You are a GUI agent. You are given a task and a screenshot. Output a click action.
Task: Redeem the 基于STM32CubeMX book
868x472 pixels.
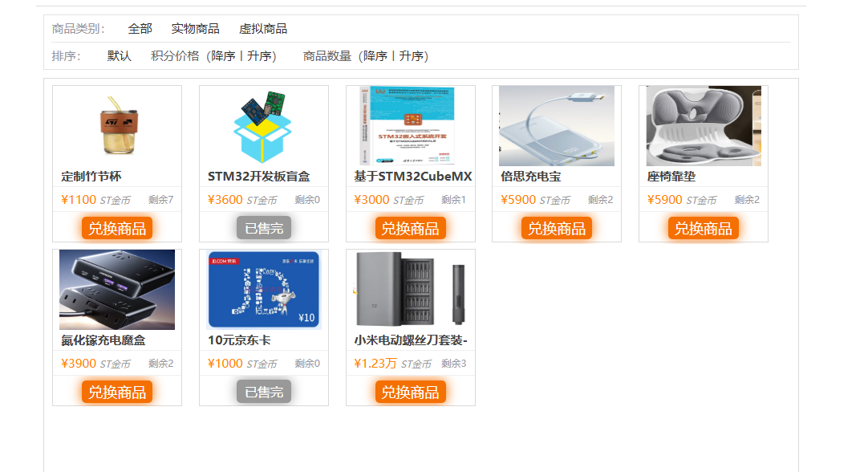(x=410, y=228)
